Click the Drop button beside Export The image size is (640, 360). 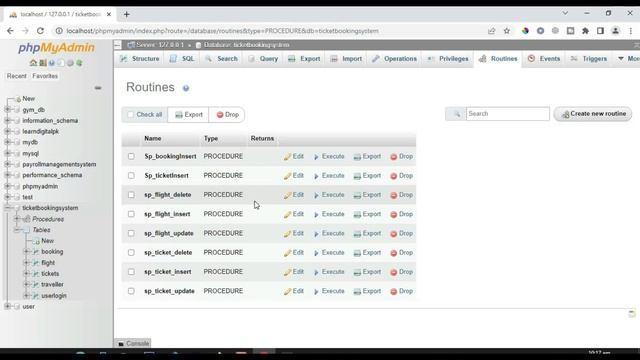pos(227,115)
